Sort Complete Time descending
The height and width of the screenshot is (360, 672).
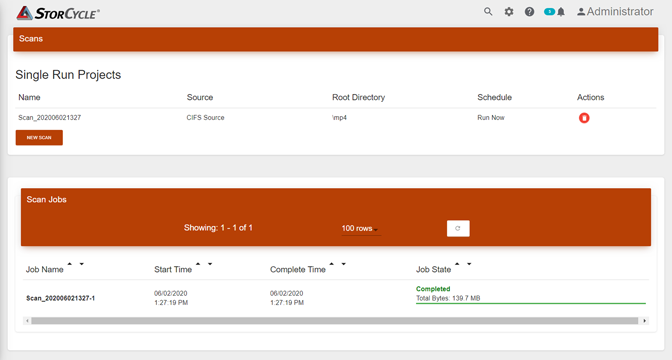pos(343,264)
